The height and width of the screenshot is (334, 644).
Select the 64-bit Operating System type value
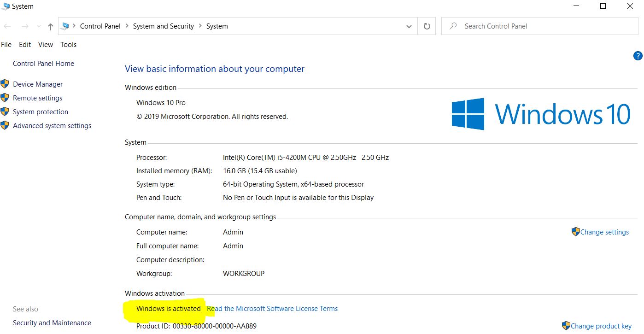(293, 184)
